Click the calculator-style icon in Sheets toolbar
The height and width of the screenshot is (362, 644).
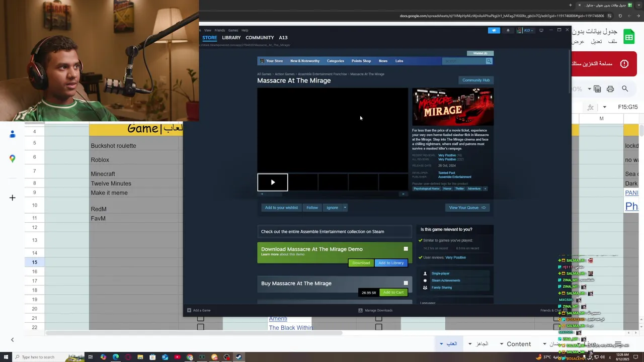pos(597,89)
